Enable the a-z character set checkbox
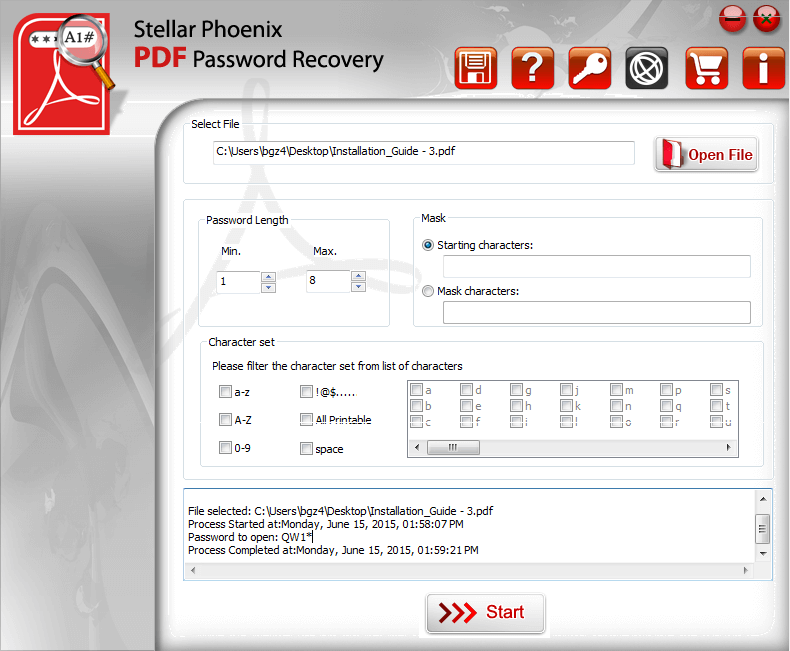This screenshot has height=651, width=790. 225,392
